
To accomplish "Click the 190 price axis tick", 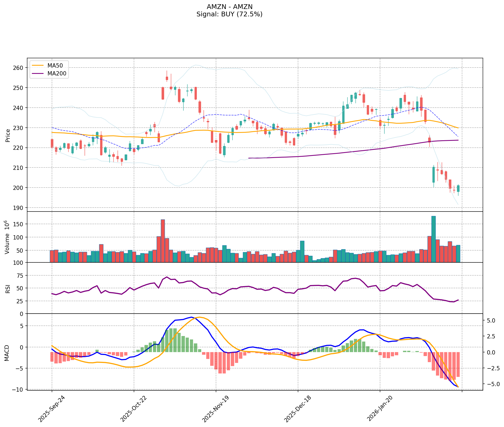I will coord(18,208).
